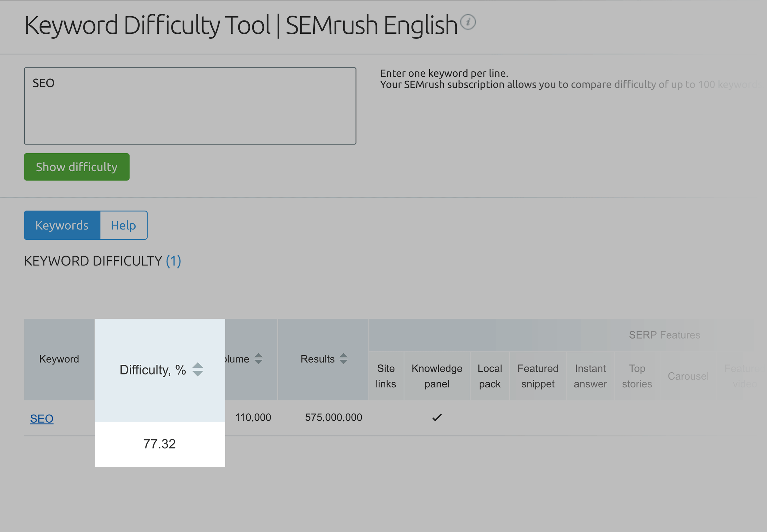Screen dimensions: 767x532
Task: Toggle the Top stories column
Action: pos(637,375)
